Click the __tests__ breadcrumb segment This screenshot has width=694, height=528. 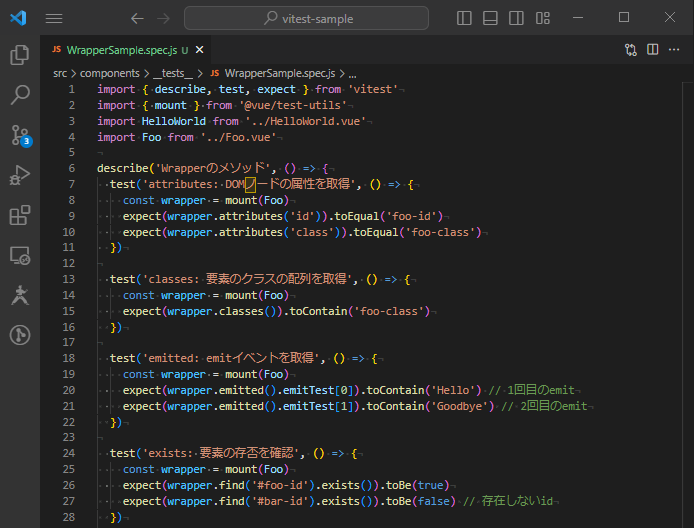[x=173, y=73]
